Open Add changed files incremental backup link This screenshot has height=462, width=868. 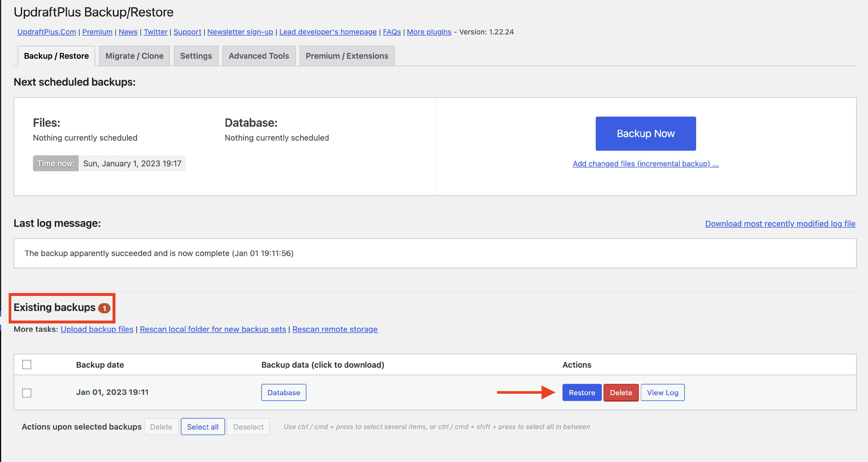[645, 164]
